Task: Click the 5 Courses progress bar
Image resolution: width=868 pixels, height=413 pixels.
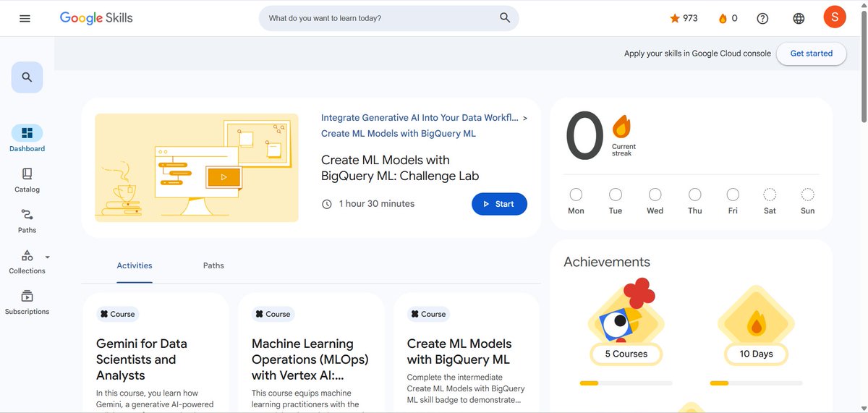Action: 626,383
